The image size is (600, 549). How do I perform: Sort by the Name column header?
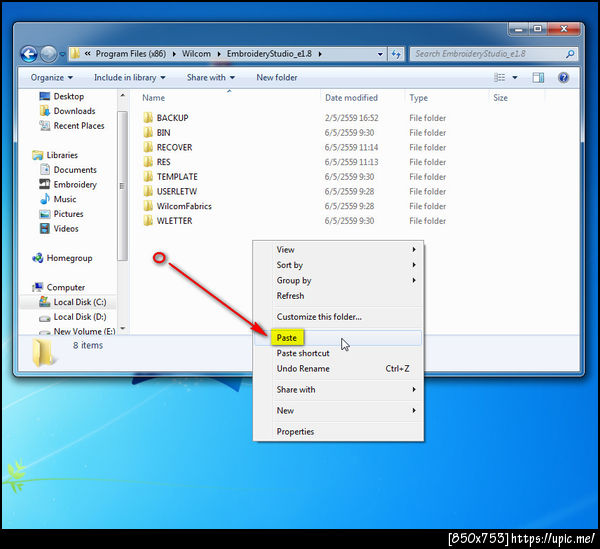coord(153,98)
